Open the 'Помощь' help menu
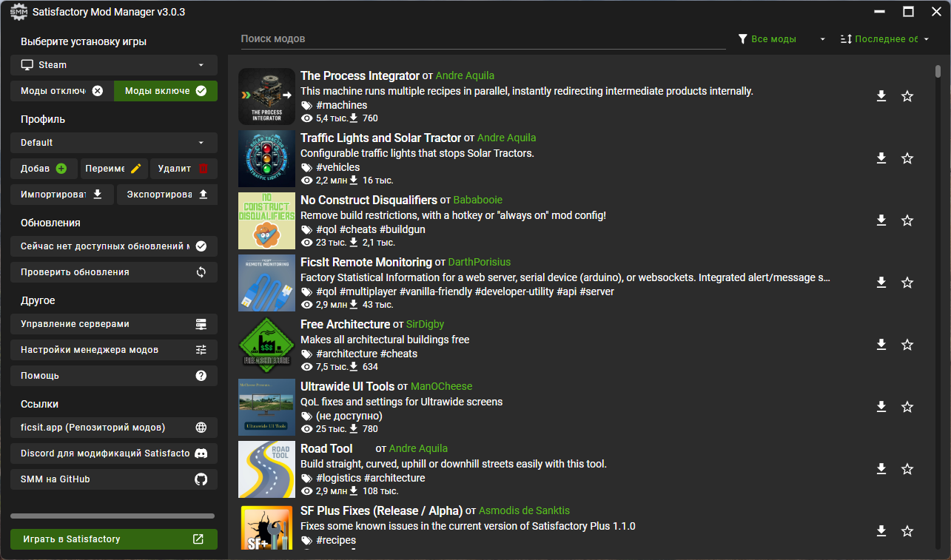Image resolution: width=951 pixels, height=560 pixels. click(x=114, y=376)
